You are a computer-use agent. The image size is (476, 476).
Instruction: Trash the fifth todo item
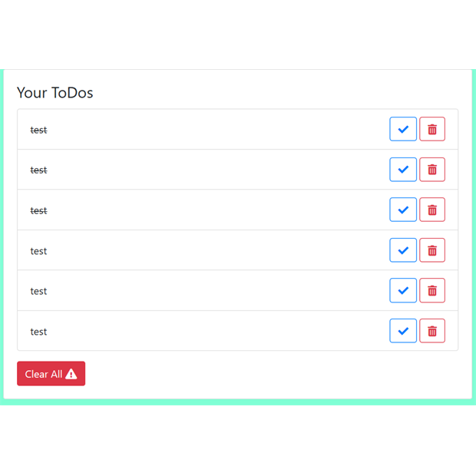[x=432, y=290]
